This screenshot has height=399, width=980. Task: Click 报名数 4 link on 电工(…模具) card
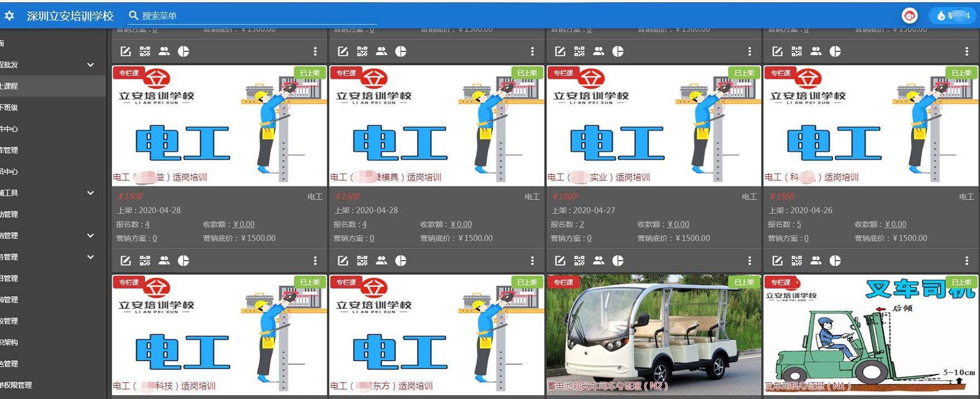(364, 224)
